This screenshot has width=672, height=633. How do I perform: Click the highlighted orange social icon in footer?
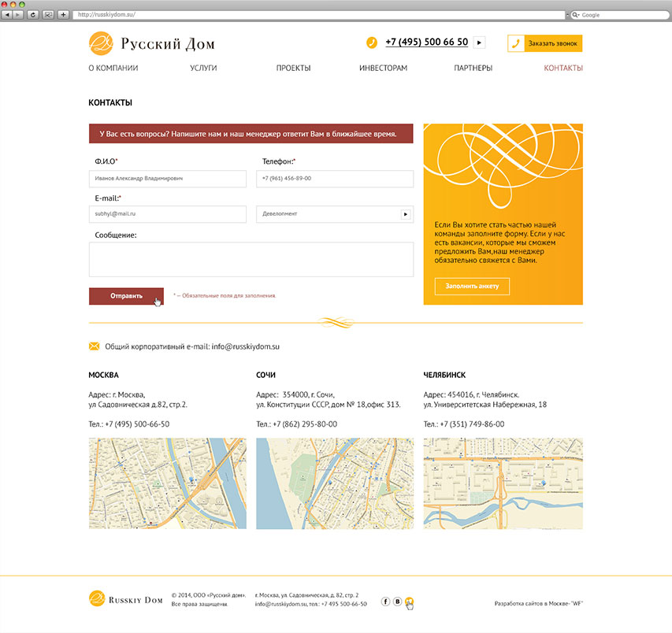pyautogui.click(x=410, y=602)
